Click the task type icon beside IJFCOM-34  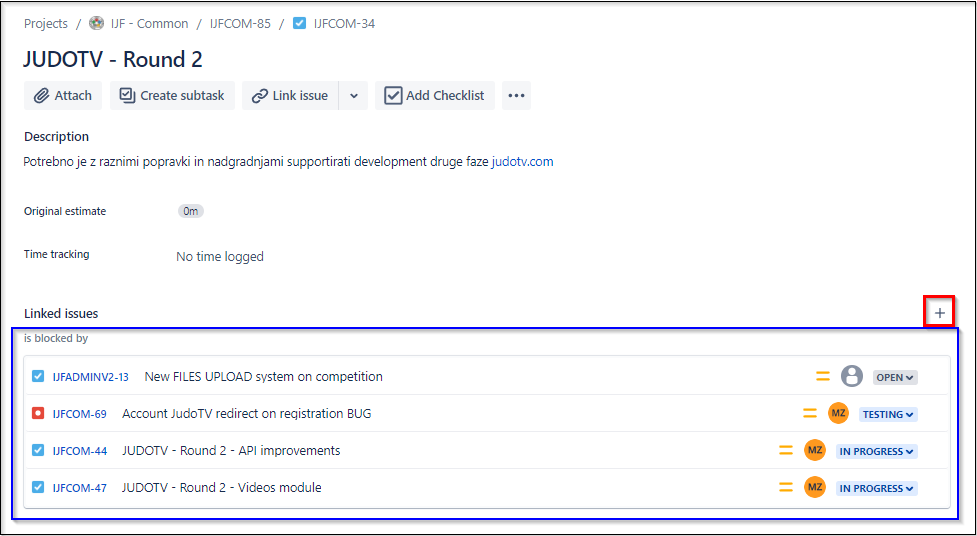click(300, 24)
